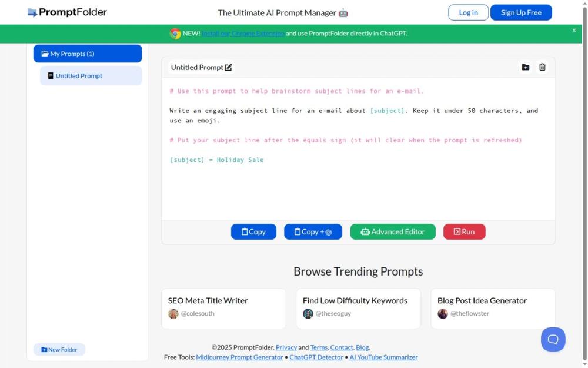Dismiss the green announcement banner
588x368 pixels.
click(573, 30)
